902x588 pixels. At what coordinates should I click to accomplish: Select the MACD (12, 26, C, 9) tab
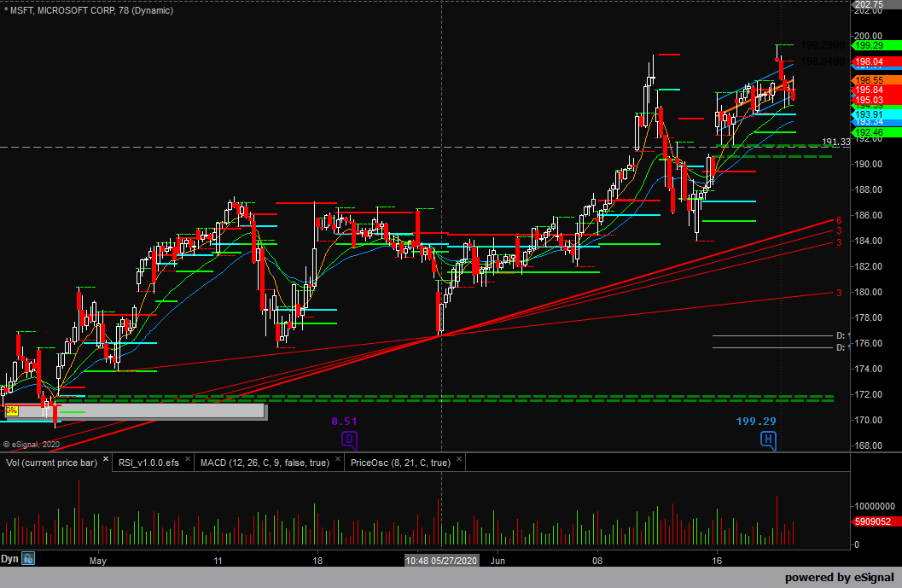coord(265,463)
